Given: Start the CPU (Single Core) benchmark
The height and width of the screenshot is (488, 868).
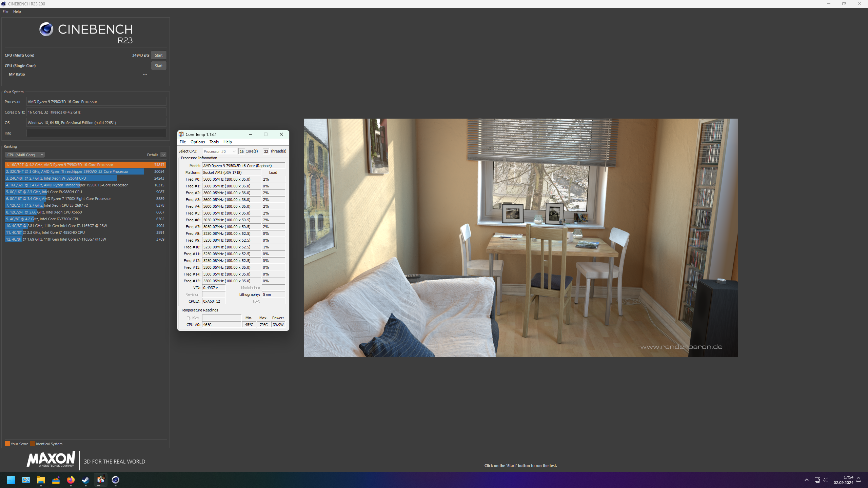Looking at the screenshot, I should [x=158, y=65].
